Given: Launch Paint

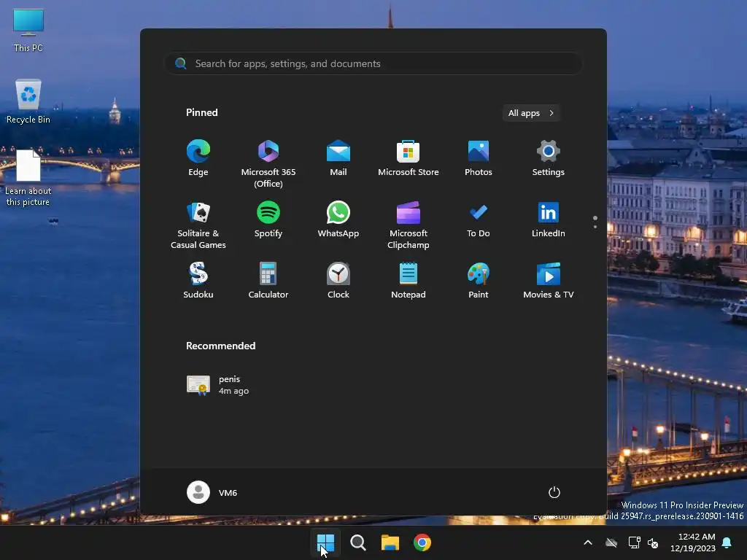Looking at the screenshot, I should pyautogui.click(x=479, y=281).
